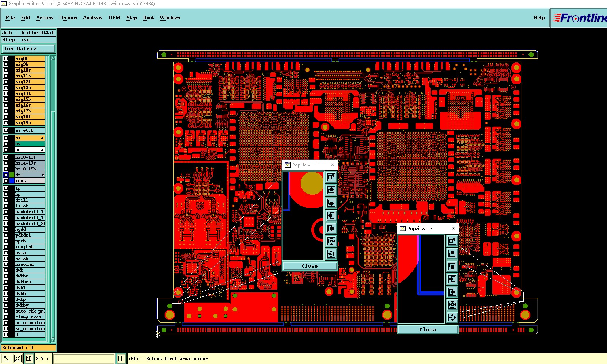Click pan-right icon in Popview 2
Screen dimensions: 607x364
[452, 292]
